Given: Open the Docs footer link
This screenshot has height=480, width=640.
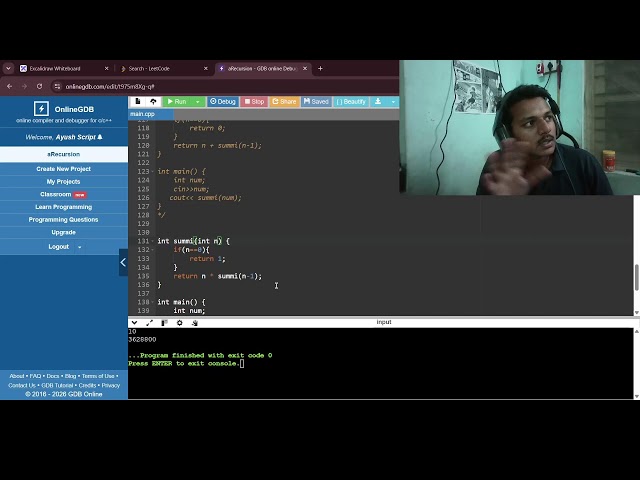Looking at the screenshot, I should pos(53,376).
